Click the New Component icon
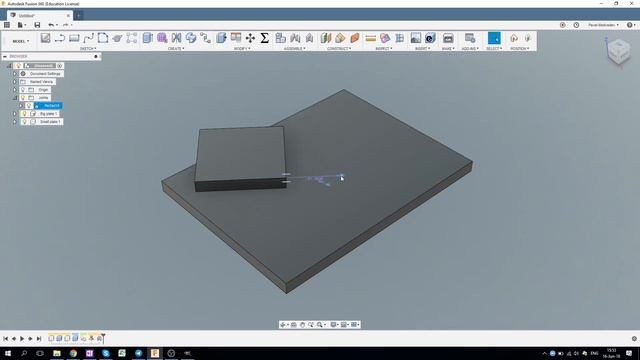Image resolution: width=640 pixels, height=360 pixels. coord(280,38)
